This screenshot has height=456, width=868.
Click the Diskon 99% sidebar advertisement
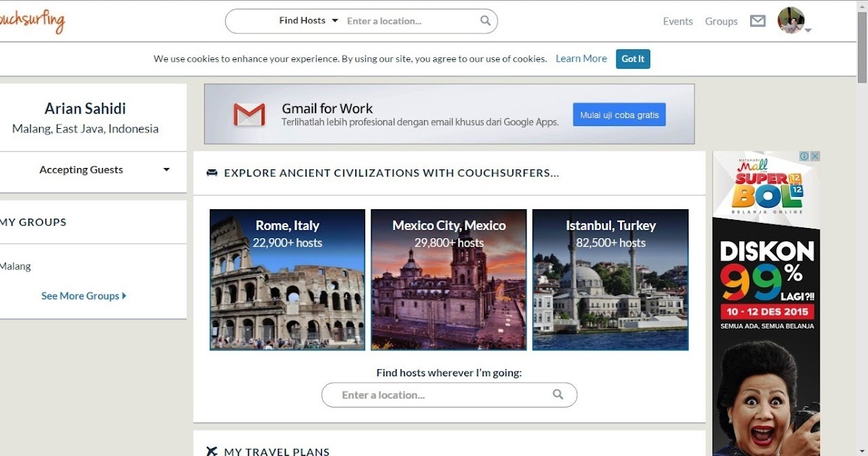[766, 303]
